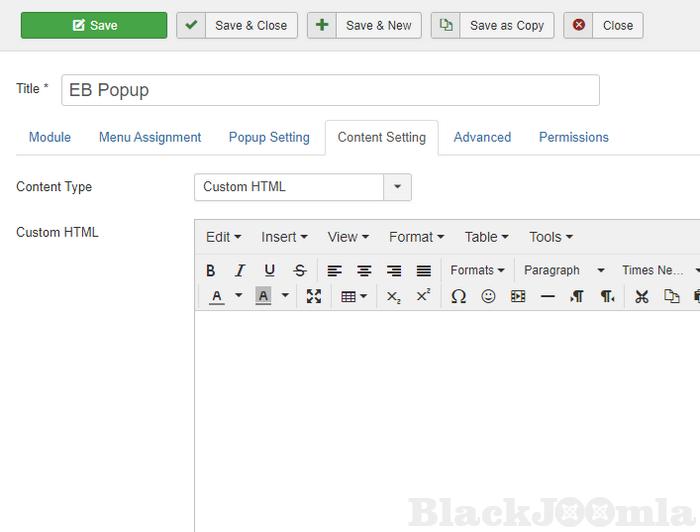This screenshot has height=532, width=700.
Task: Center align the text
Action: pos(364,270)
